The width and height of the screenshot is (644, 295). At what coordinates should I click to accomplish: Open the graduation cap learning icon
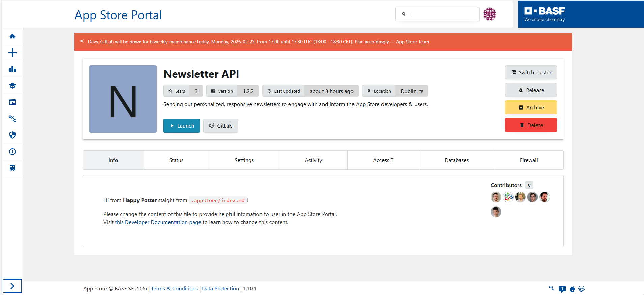click(x=12, y=86)
